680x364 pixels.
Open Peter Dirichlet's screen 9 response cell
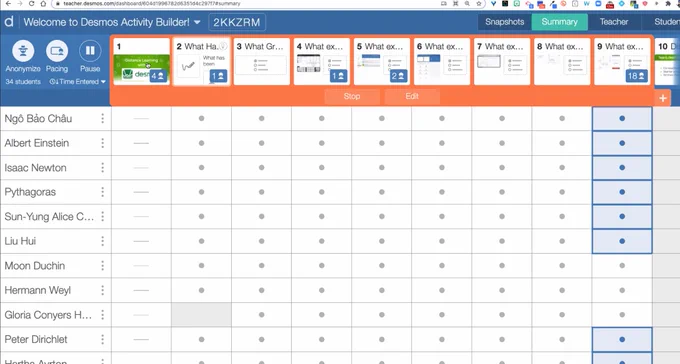click(622, 339)
